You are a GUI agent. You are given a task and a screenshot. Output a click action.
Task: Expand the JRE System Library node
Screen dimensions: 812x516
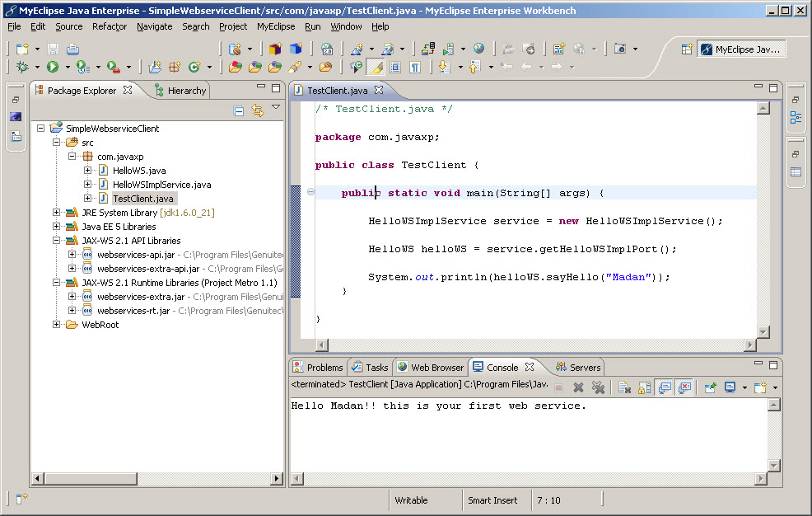(x=54, y=212)
